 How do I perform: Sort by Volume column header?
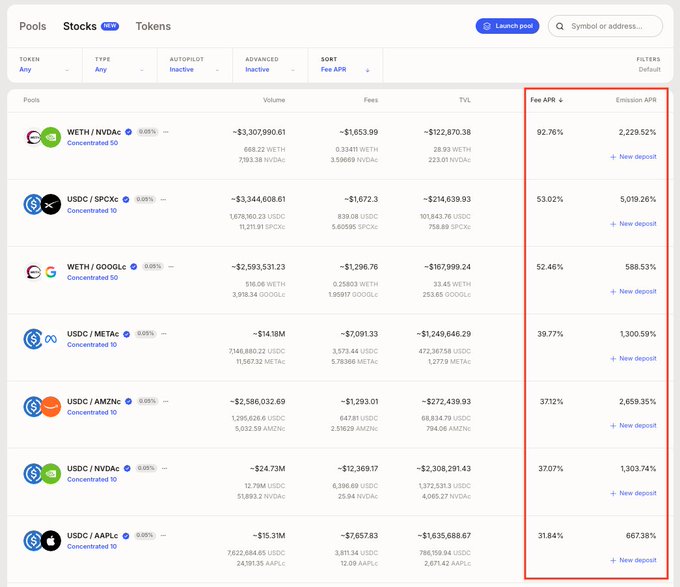274,100
